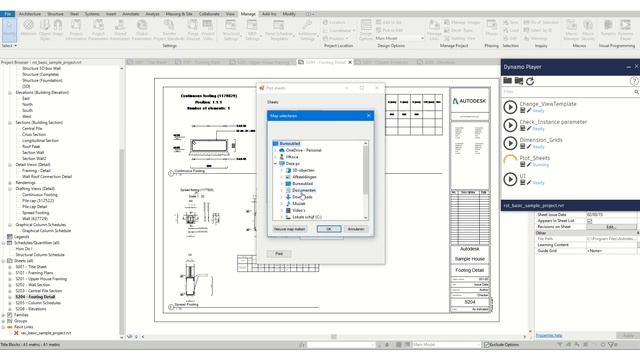Open Phases ribbon tool
640x360 pixels.
point(491,29)
